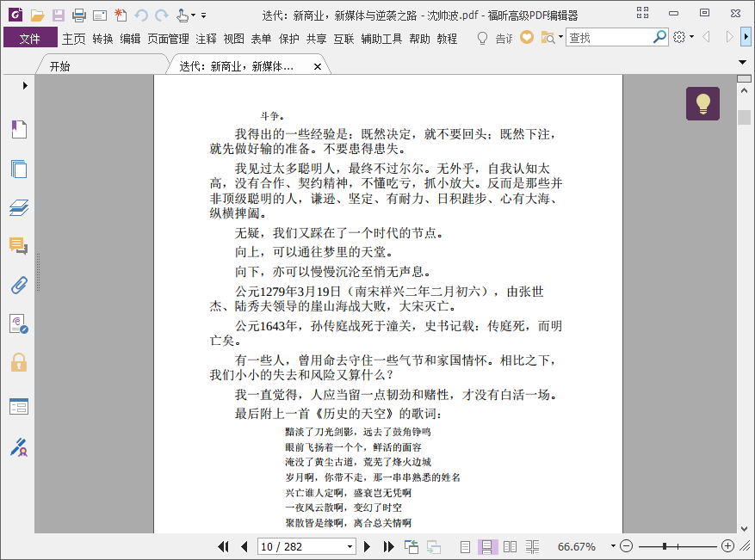Open the Page thumbnails panel

pyautogui.click(x=19, y=169)
